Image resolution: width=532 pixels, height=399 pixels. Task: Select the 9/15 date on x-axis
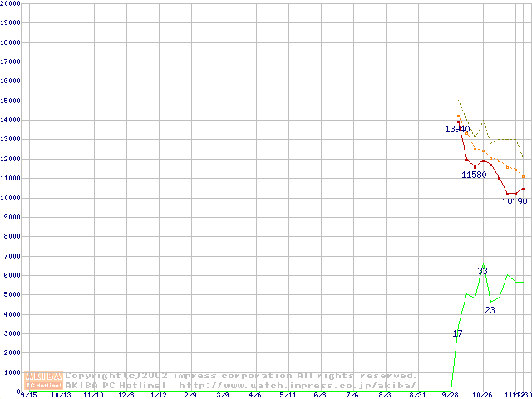click(28, 396)
